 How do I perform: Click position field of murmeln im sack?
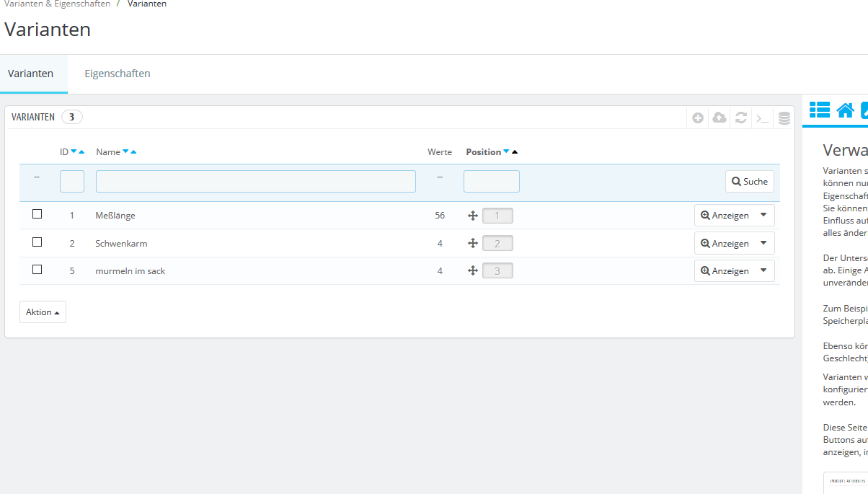(x=497, y=270)
